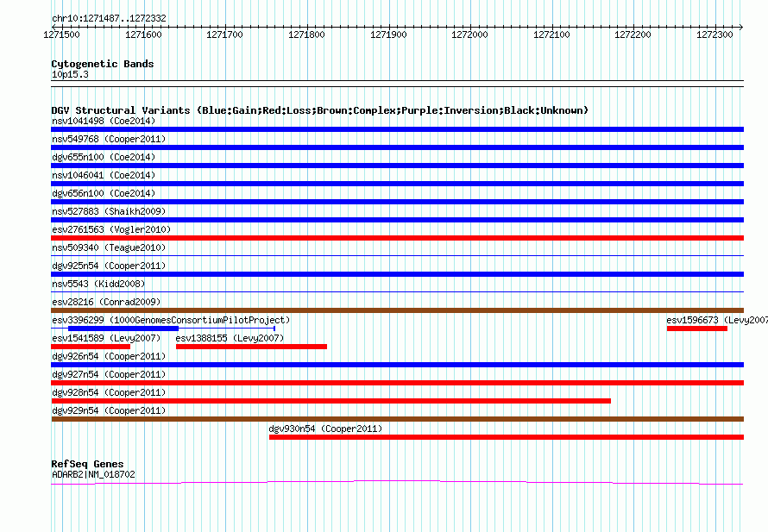This screenshot has width=768, height=532.
Task: Select dgv926n54 (Cooper2011) label
Action: tap(109, 356)
